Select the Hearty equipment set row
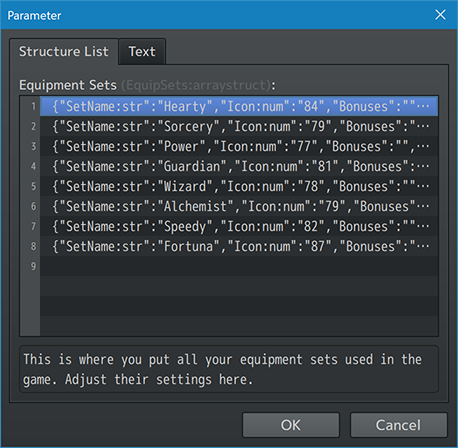 click(239, 106)
